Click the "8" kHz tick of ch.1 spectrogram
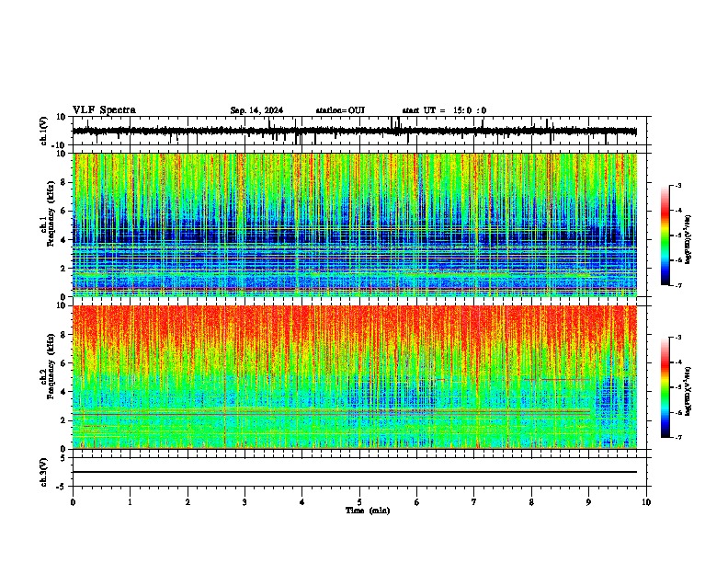 click(x=64, y=182)
